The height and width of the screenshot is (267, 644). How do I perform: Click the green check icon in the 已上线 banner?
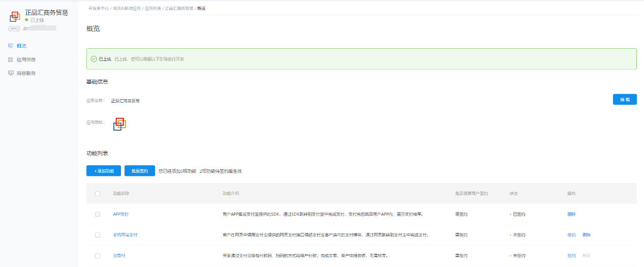tap(94, 59)
